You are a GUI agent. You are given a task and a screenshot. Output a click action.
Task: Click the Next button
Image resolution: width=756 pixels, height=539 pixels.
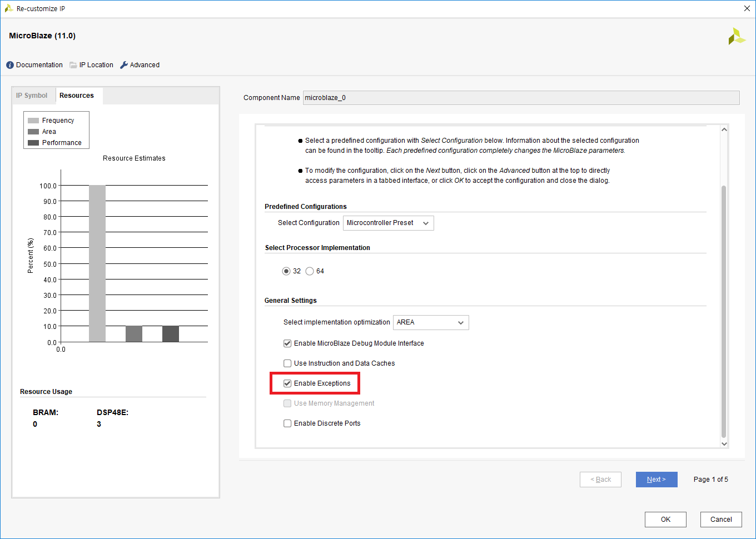(x=656, y=480)
